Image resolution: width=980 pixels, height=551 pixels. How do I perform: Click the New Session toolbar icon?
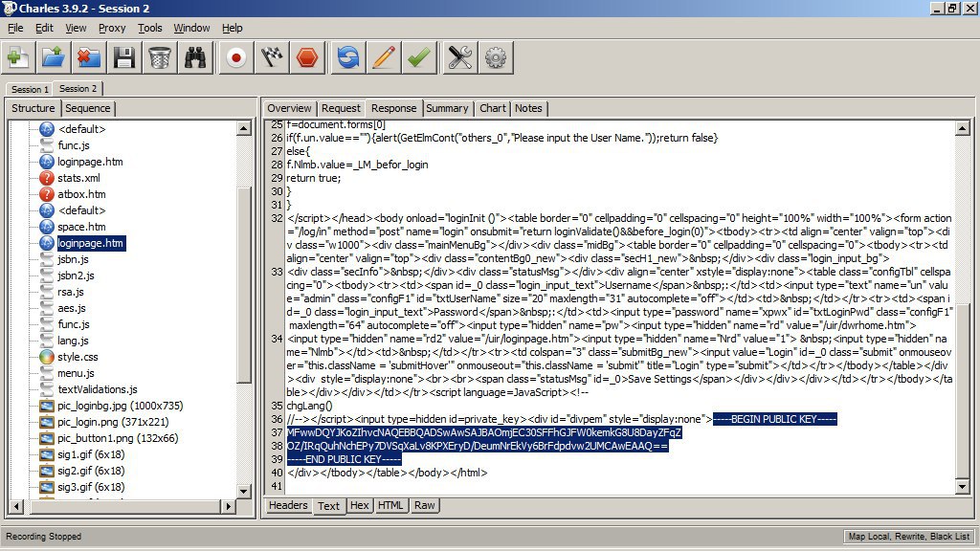[17, 58]
